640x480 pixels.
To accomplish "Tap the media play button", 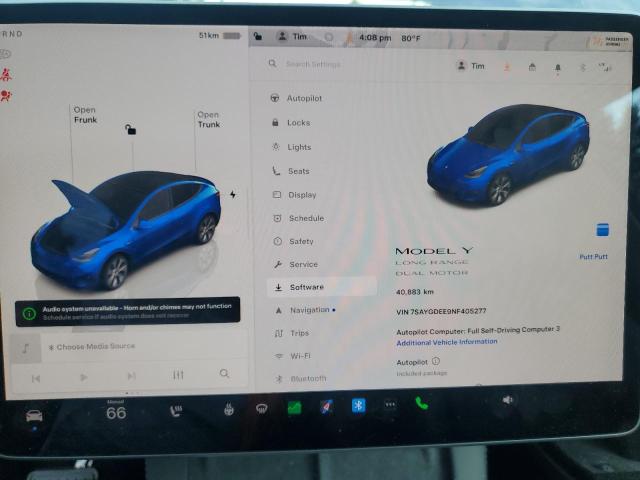I will (83, 377).
